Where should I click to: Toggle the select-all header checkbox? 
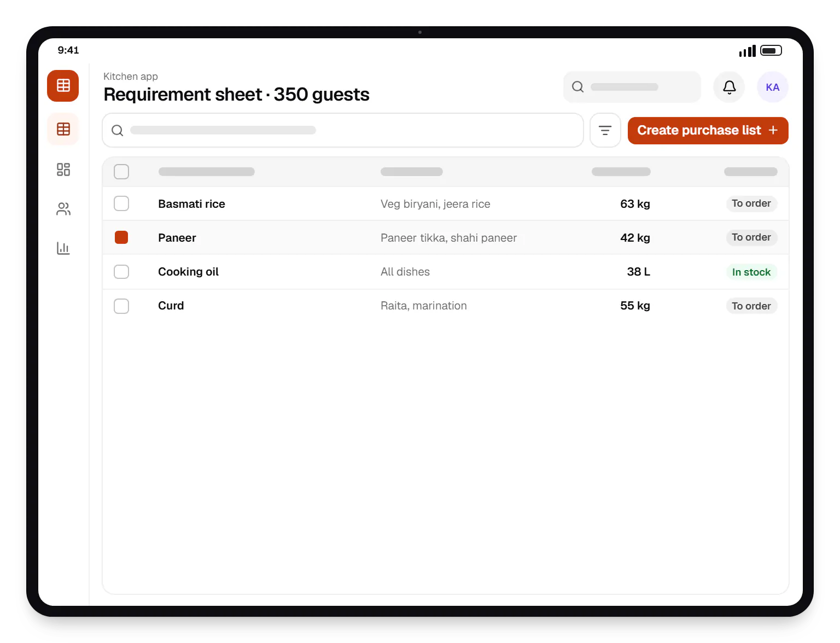(x=121, y=172)
